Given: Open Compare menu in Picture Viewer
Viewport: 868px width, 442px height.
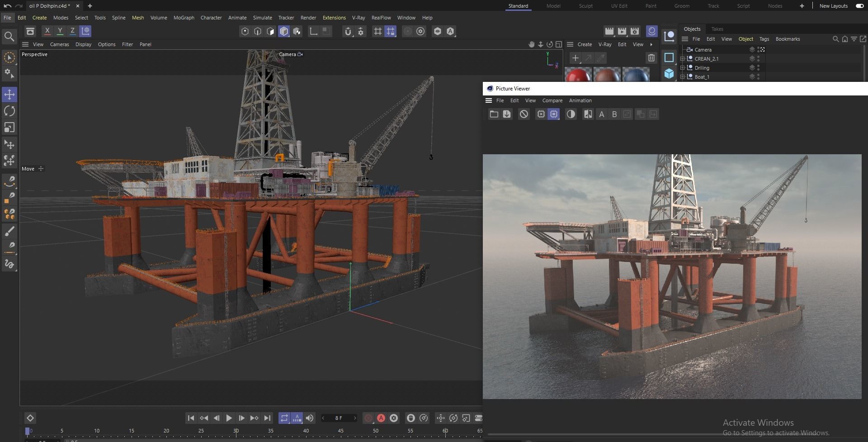Looking at the screenshot, I should [x=552, y=100].
